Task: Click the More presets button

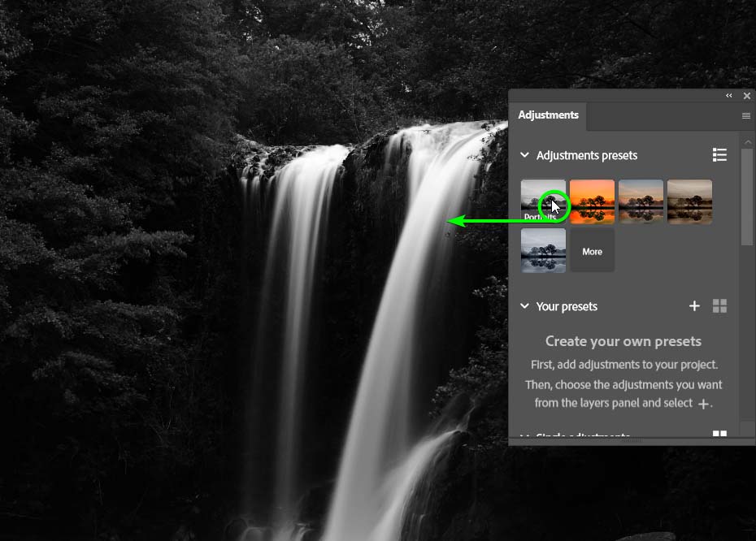Action: (592, 251)
